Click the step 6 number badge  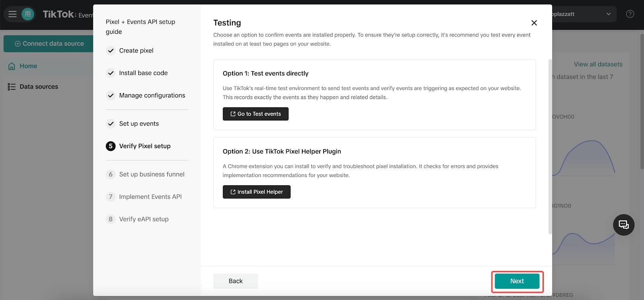[x=111, y=174]
